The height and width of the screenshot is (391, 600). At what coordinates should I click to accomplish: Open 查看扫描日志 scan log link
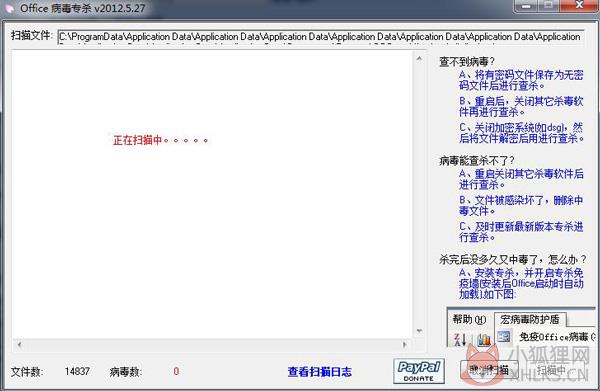[x=320, y=371]
